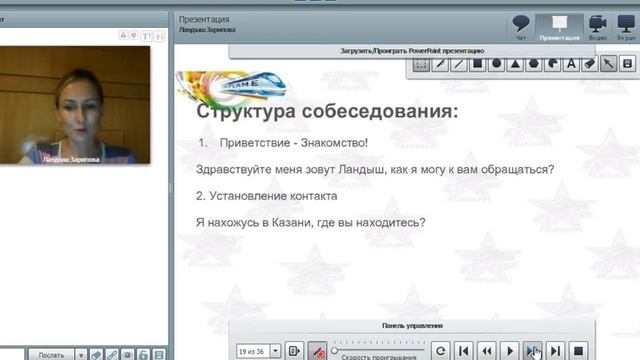Select the rectangular selection tool
Viewport: 640px width, 360px height.
[421, 64]
